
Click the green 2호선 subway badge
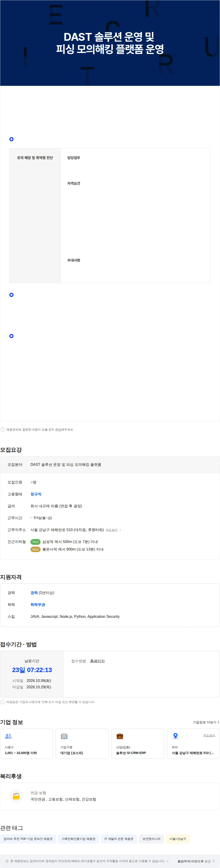point(36,542)
